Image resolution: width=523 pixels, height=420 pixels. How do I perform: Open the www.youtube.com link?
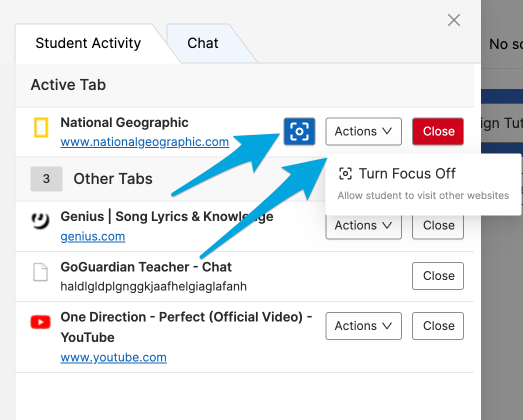pyautogui.click(x=113, y=357)
